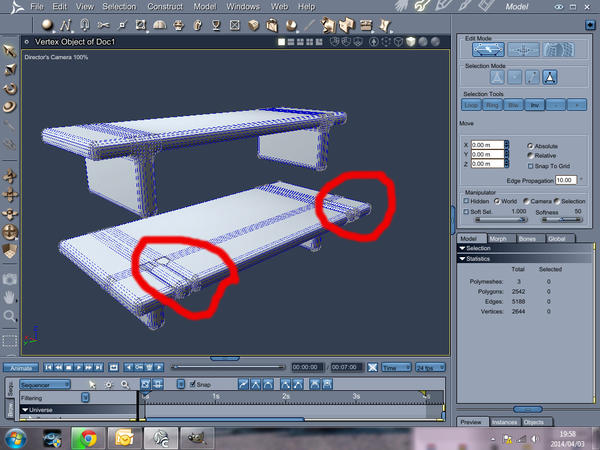Switch to the first Edit Mode button
The height and width of the screenshot is (450, 600).
tap(488, 50)
